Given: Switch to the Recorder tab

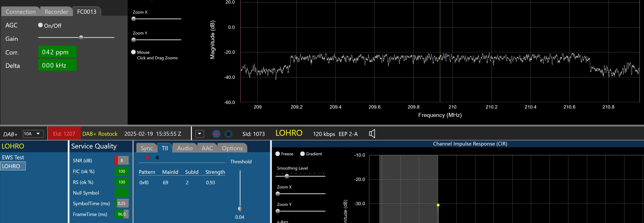Looking at the screenshot, I should (x=56, y=12).
